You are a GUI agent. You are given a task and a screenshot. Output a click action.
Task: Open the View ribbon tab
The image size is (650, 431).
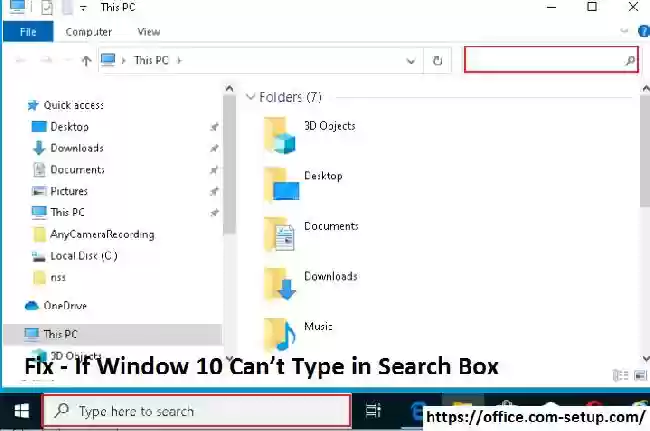point(149,32)
